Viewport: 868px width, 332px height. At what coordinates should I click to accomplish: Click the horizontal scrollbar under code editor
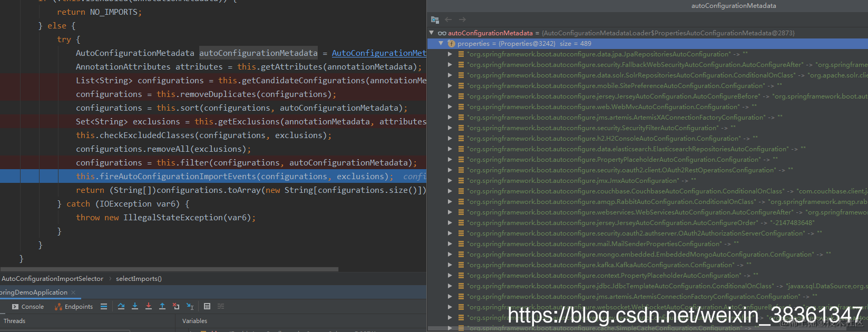click(x=169, y=269)
